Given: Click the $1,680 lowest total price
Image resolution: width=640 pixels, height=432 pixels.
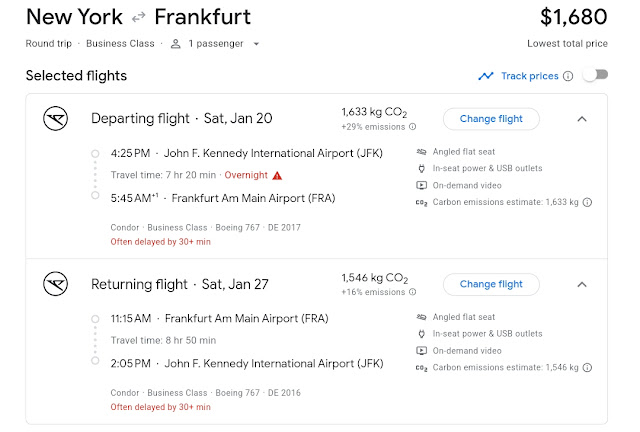Looking at the screenshot, I should coord(573,18).
